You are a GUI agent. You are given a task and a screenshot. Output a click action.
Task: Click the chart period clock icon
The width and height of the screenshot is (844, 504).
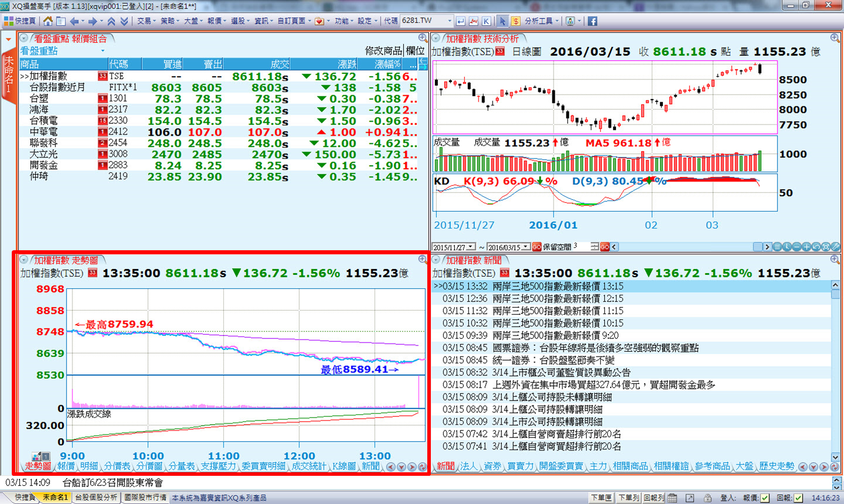pyautogui.click(x=787, y=247)
